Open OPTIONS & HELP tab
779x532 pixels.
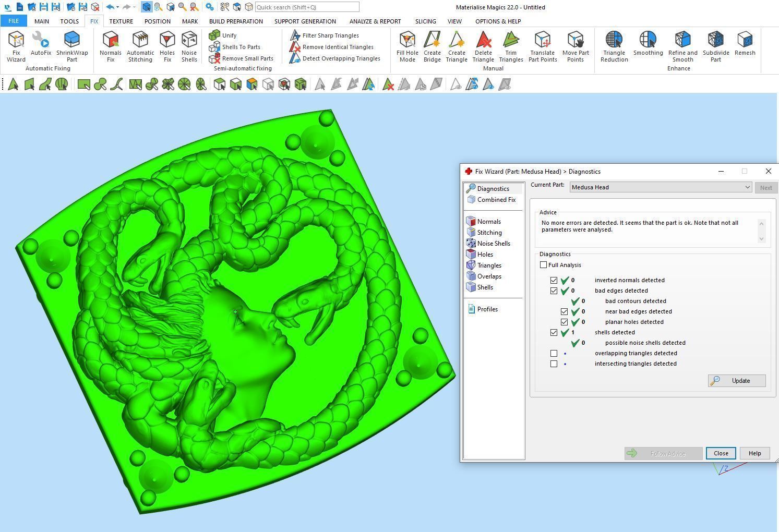click(x=498, y=21)
